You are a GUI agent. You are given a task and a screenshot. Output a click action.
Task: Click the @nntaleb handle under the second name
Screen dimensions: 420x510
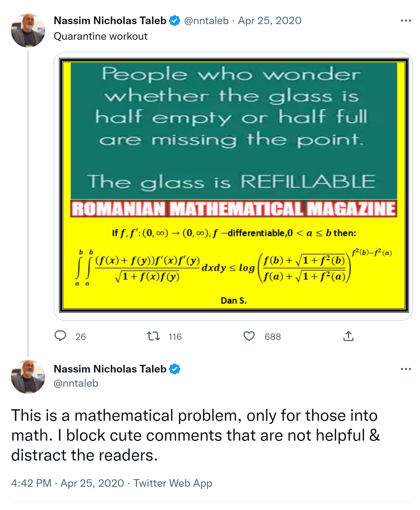pos(76,383)
